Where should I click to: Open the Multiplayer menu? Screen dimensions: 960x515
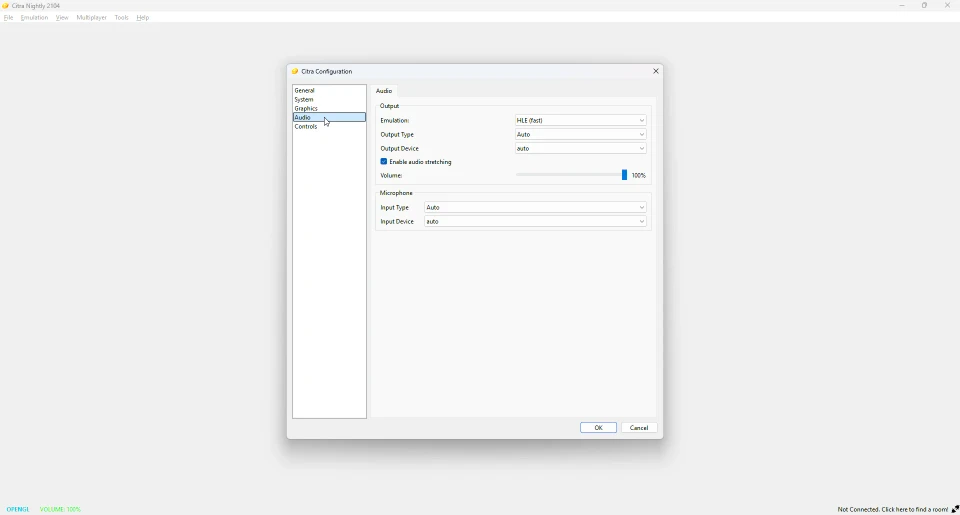point(91,18)
